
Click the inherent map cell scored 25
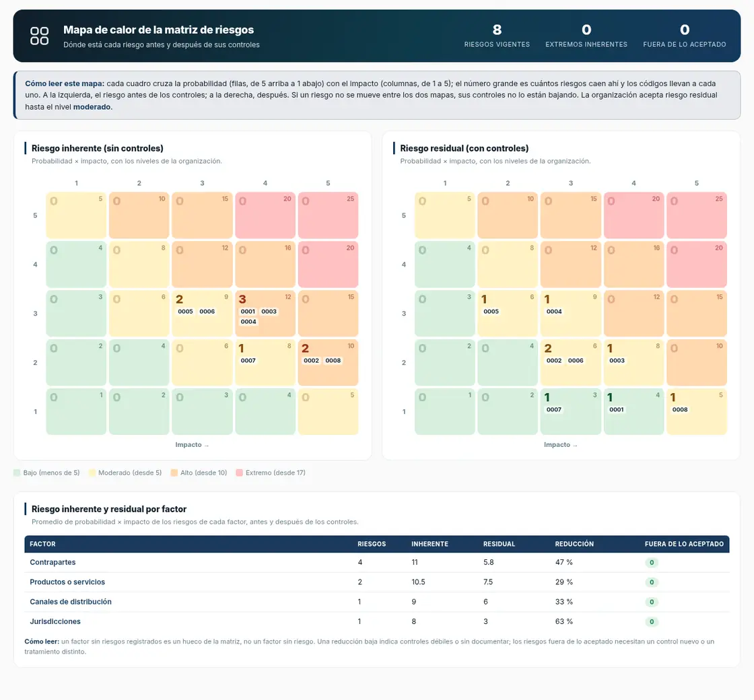click(328, 215)
